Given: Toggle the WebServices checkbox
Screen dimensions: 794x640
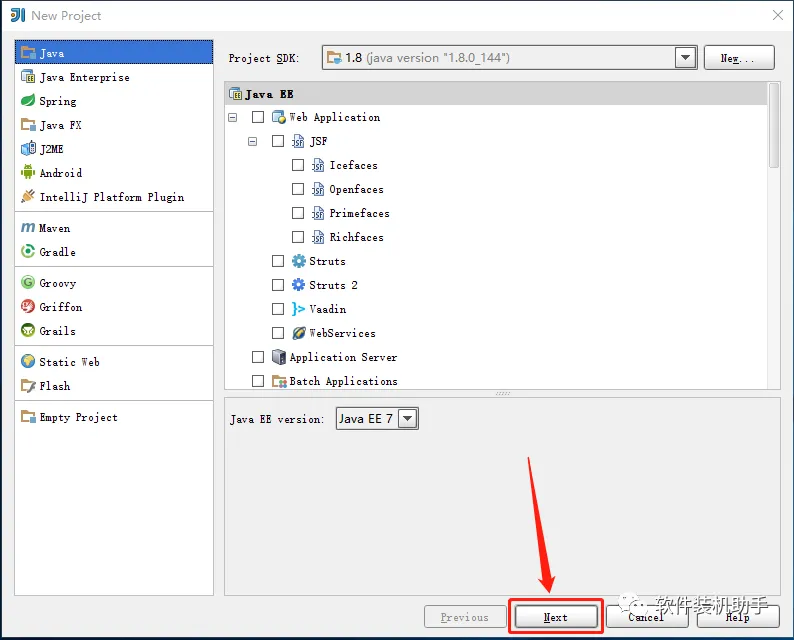Looking at the screenshot, I should (x=278, y=333).
